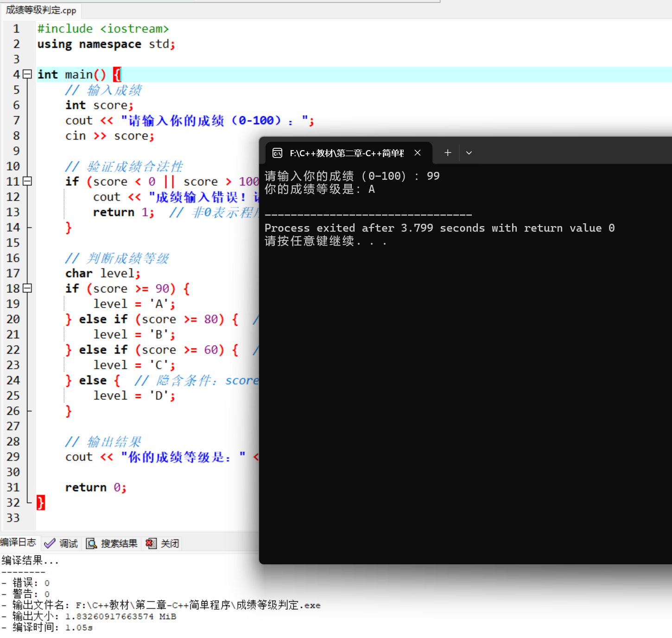
Task: Click the 'level = 'D';' assignment
Action: [x=134, y=396]
